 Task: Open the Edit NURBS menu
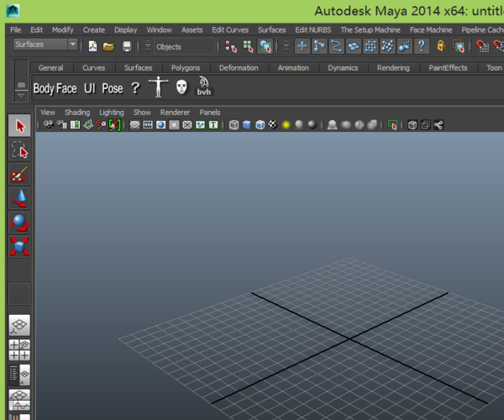[x=312, y=29]
